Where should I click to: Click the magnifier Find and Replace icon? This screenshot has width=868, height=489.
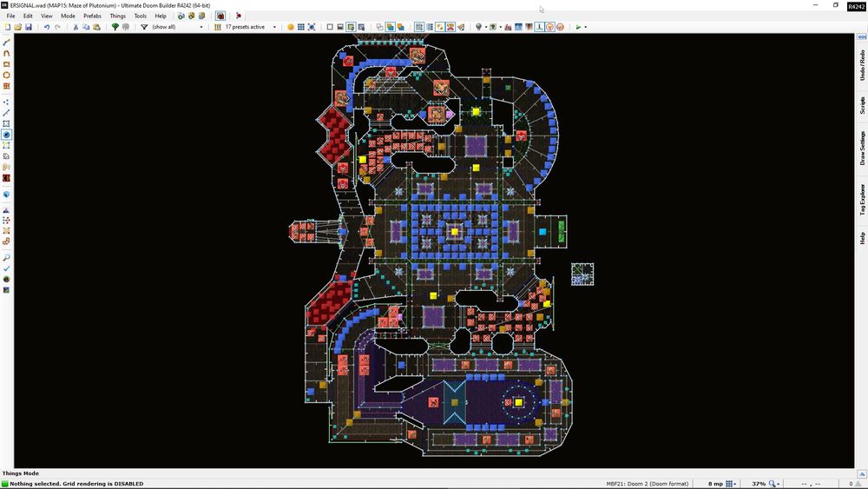[6, 257]
